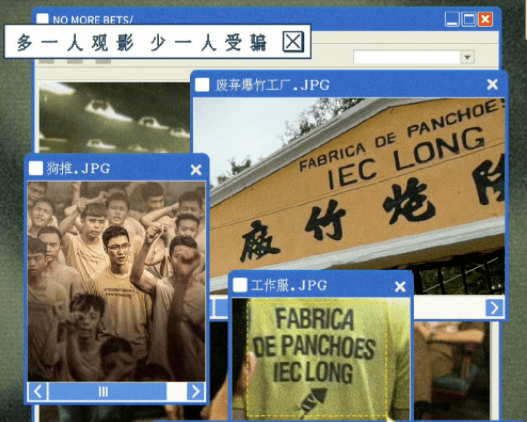527x422 pixels.
Task: Click the FABRICA DE PANCHOES shirt image
Action: tap(321, 359)
